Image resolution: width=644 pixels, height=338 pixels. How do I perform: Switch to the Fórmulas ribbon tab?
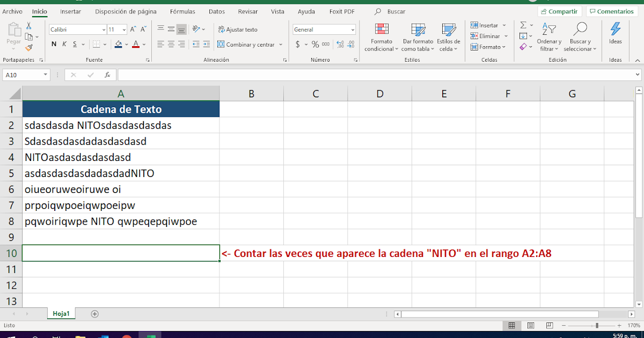pyautogui.click(x=182, y=11)
